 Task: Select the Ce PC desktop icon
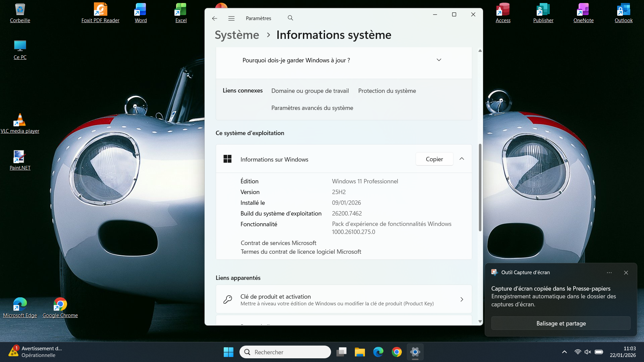click(20, 50)
